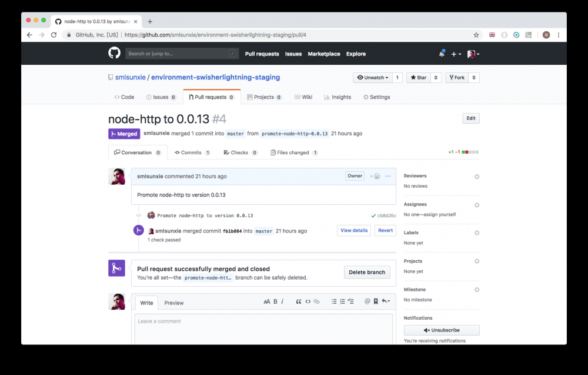Image resolution: width=588 pixels, height=375 pixels.
Task: Click Pull requests in the top nav
Action: coord(262,54)
